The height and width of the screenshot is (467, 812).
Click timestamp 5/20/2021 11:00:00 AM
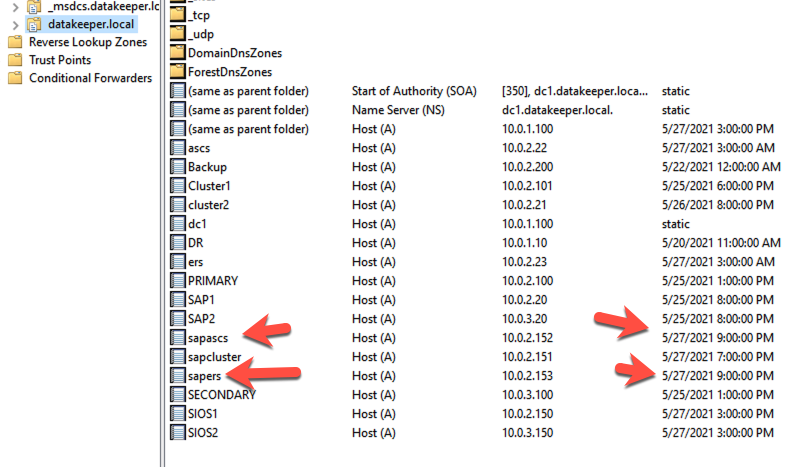tap(721, 243)
